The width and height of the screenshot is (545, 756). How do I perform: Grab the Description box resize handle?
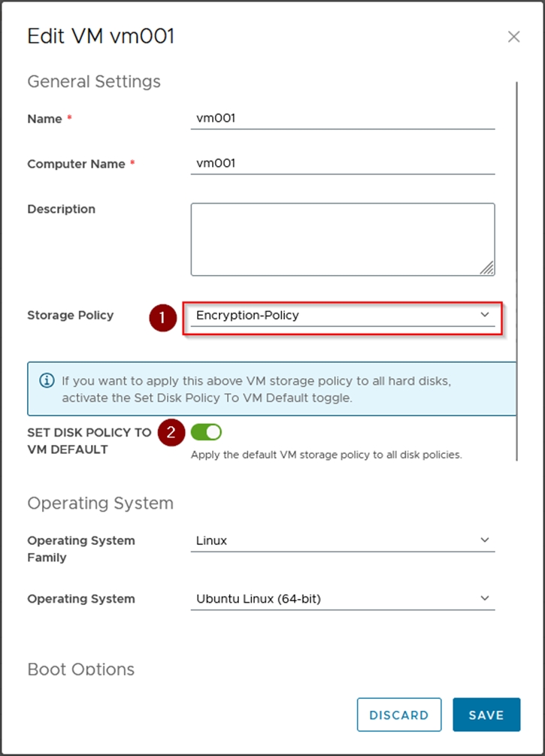tap(487, 268)
